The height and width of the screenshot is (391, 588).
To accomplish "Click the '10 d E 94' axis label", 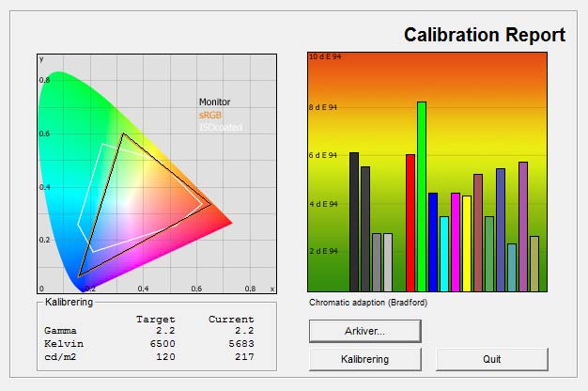I will (x=325, y=56).
